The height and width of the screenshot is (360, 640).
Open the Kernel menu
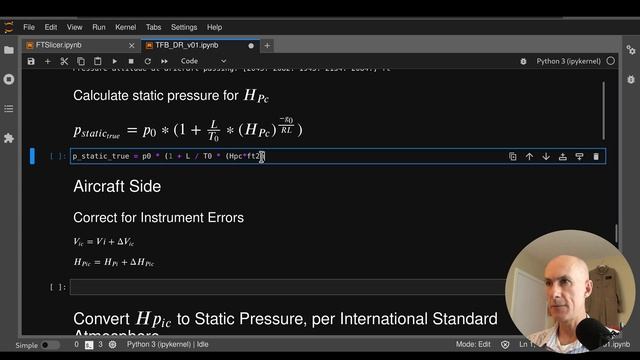point(125,27)
